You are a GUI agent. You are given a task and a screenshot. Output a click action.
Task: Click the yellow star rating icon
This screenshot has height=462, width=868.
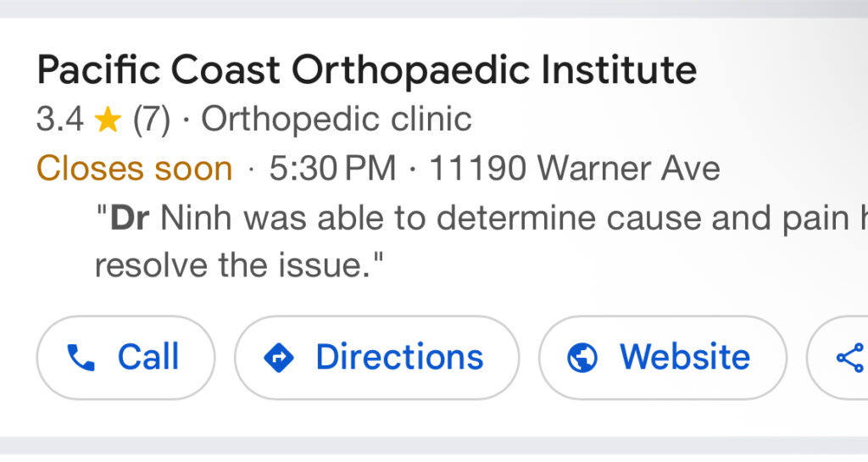[108, 120]
